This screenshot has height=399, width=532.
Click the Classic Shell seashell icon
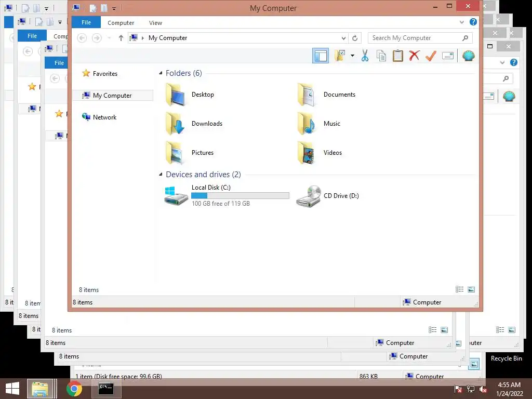pyautogui.click(x=468, y=56)
